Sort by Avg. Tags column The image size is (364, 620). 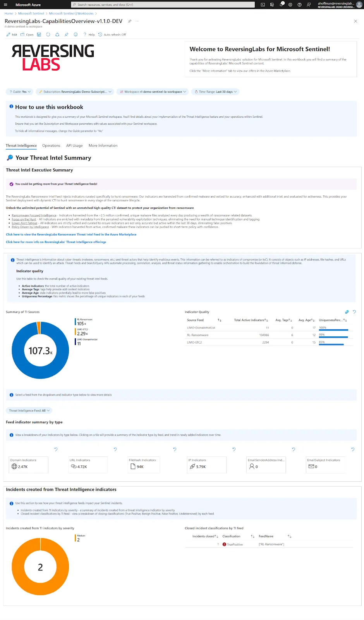point(283,320)
